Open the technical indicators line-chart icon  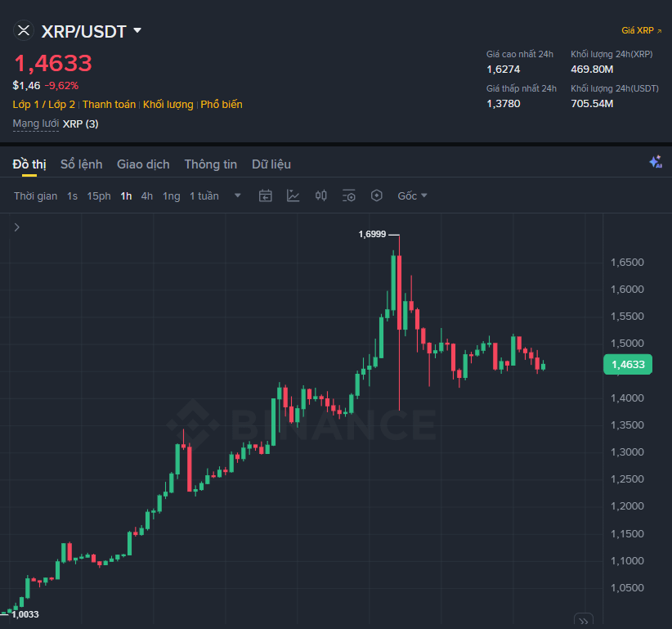(293, 196)
